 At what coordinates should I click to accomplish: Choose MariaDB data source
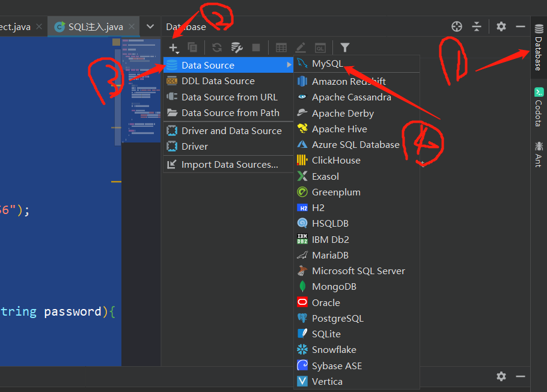coord(356,255)
